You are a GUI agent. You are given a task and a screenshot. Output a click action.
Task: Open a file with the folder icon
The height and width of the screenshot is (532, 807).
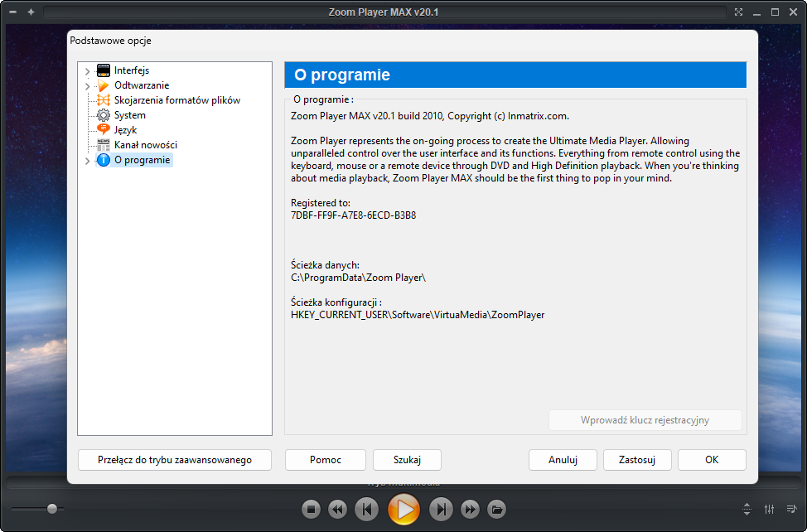pyautogui.click(x=496, y=510)
